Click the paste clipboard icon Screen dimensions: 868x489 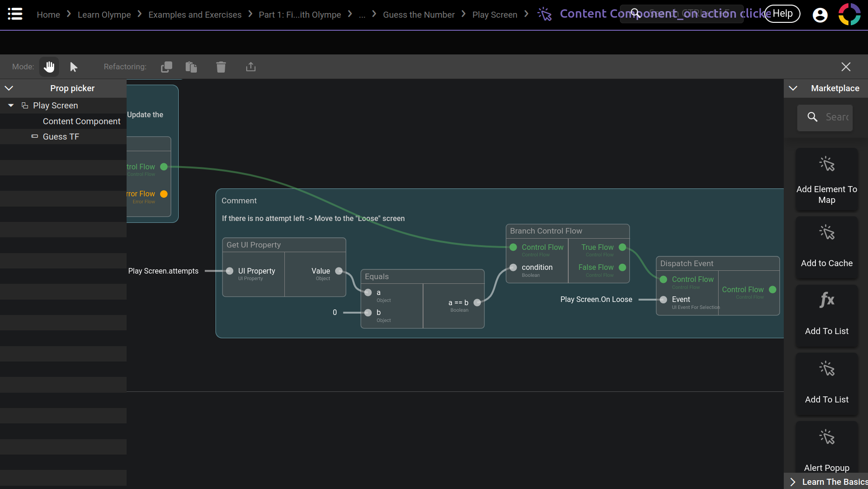tap(191, 67)
